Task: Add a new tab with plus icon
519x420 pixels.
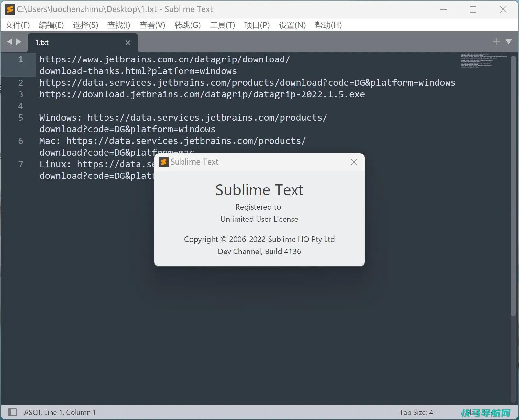Action: [x=496, y=42]
